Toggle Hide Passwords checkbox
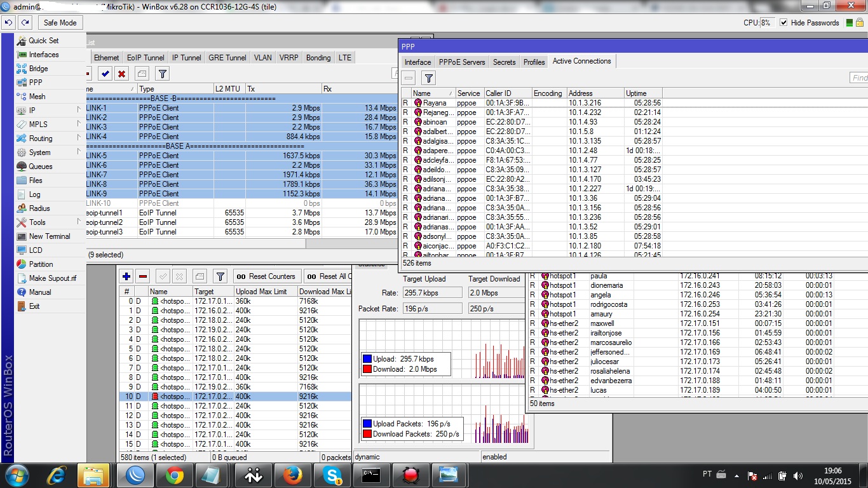This screenshot has height=488, width=868. pos(783,23)
